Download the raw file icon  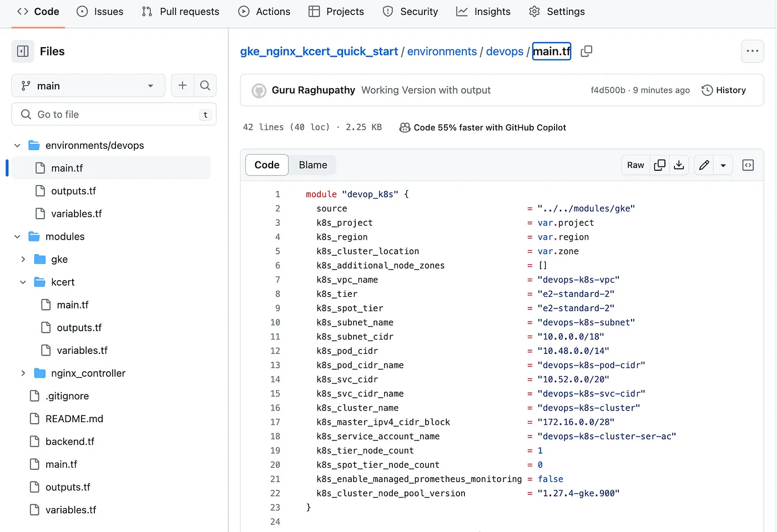[x=679, y=165]
